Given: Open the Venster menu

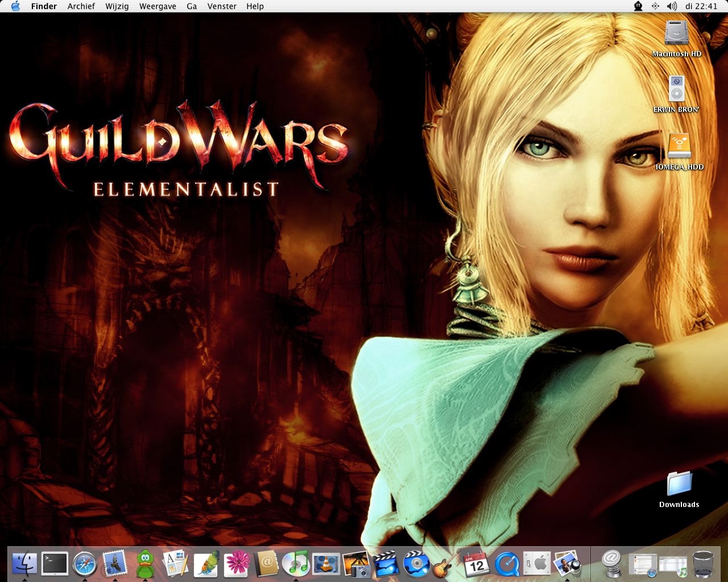Looking at the screenshot, I should click(222, 6).
